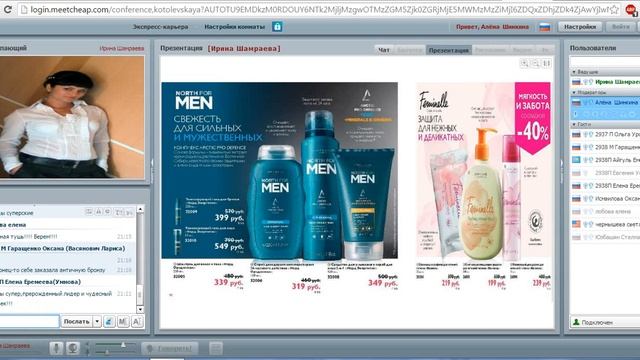Click the user search field in Пользователи
This screenshot has width=640, height=360.
tap(605, 62)
